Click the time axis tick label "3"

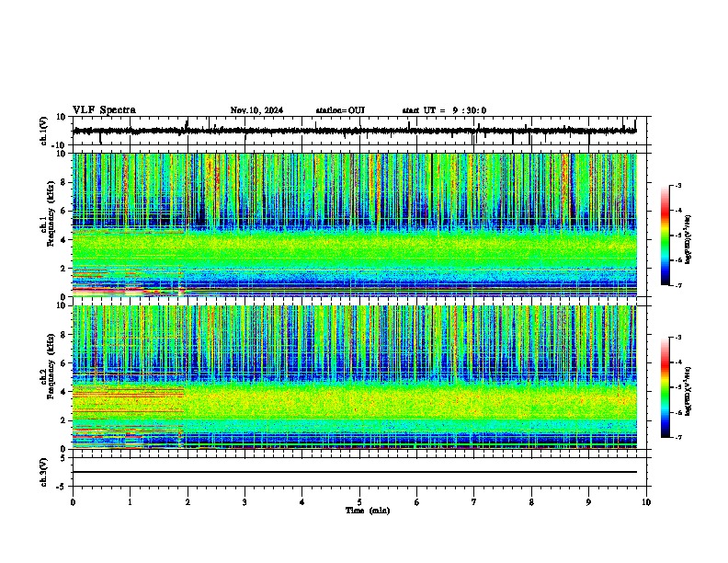click(245, 502)
